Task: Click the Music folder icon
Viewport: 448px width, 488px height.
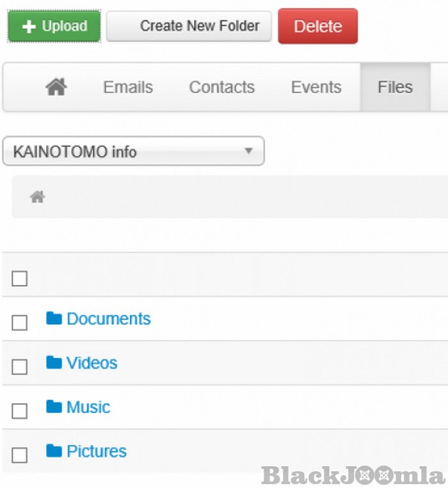Action: pos(54,407)
